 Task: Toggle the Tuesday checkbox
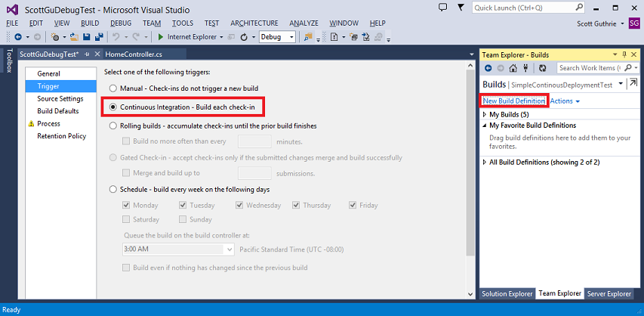click(x=183, y=205)
